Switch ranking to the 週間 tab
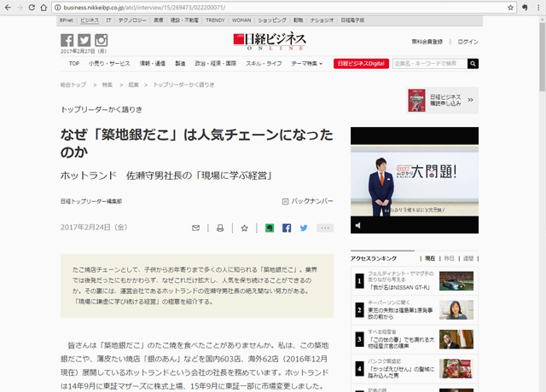 (x=468, y=258)
